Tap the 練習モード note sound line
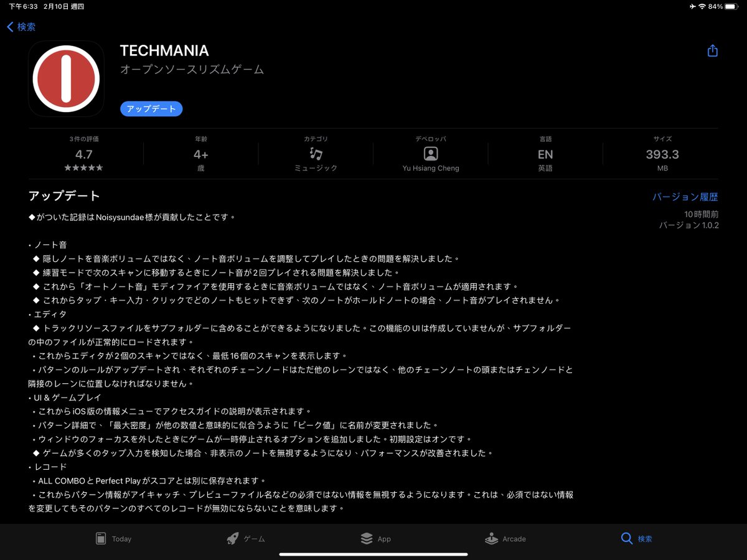The image size is (747, 560). click(x=216, y=273)
